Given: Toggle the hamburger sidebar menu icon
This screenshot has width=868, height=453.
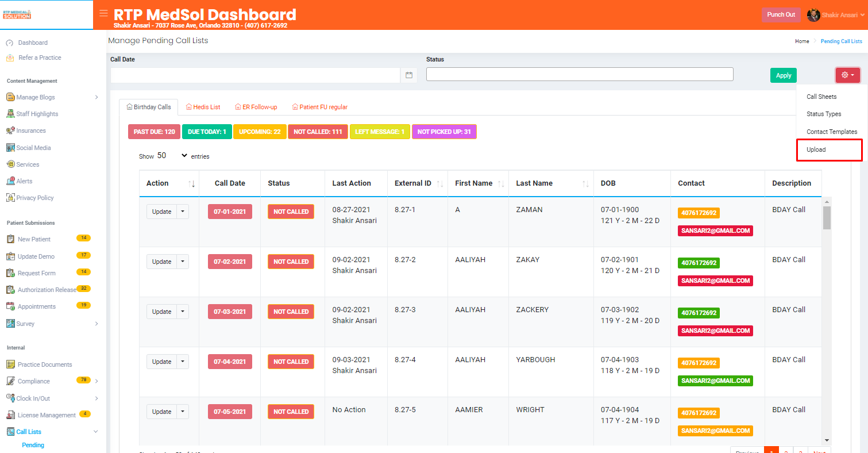Looking at the screenshot, I should point(103,13).
